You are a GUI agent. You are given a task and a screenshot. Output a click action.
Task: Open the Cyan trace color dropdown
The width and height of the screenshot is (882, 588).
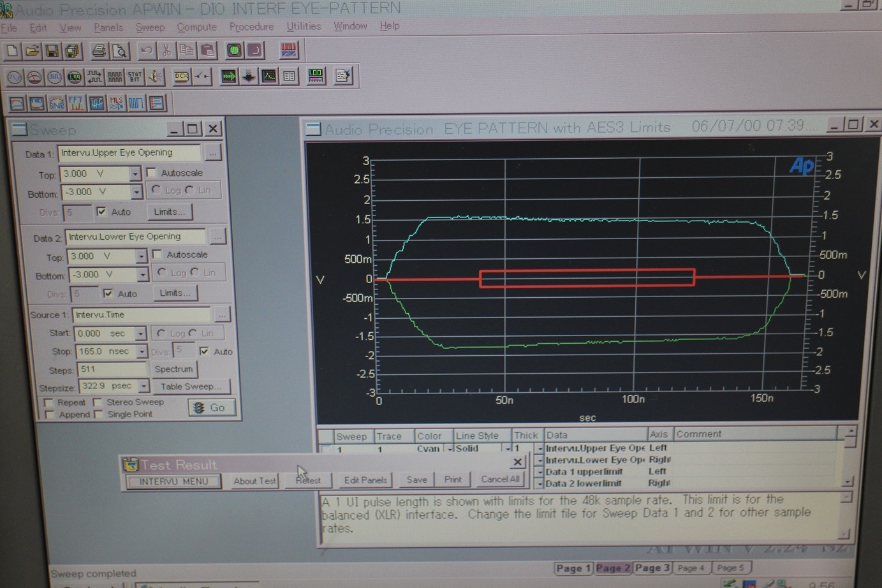[x=450, y=448]
